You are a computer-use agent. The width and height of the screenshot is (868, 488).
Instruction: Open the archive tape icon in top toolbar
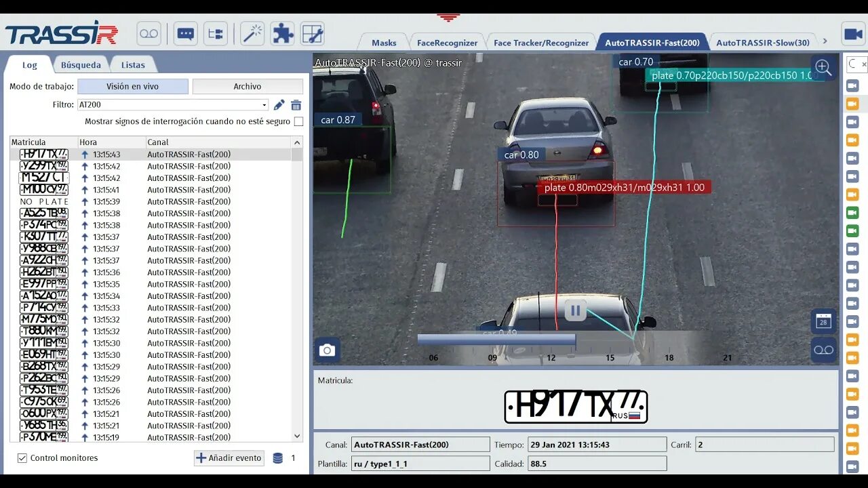click(x=149, y=33)
